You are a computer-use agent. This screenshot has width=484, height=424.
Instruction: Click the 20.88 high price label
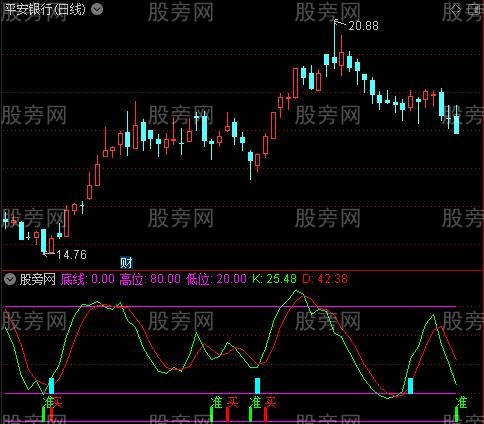point(363,26)
